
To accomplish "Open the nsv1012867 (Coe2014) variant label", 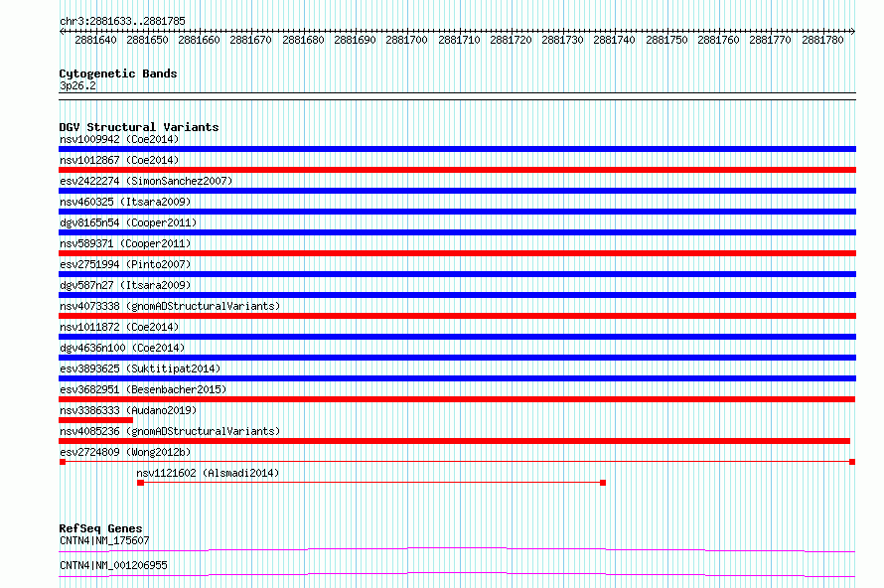I will 119,160.
